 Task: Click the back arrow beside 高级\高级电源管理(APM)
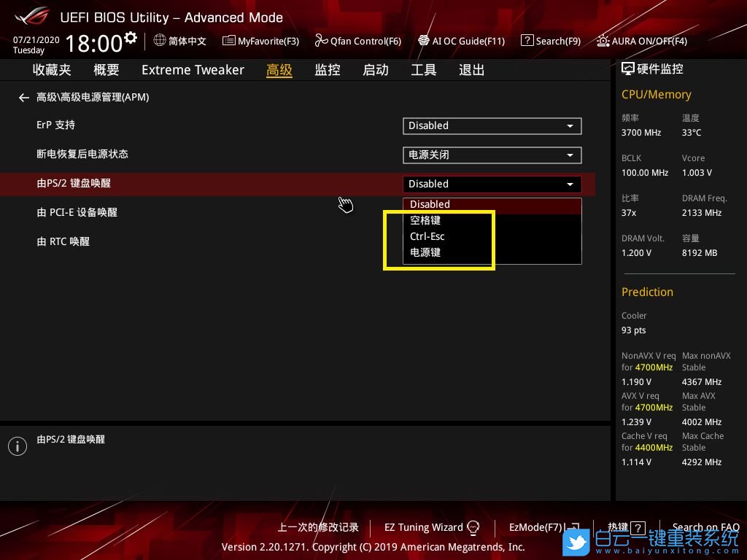tap(24, 97)
